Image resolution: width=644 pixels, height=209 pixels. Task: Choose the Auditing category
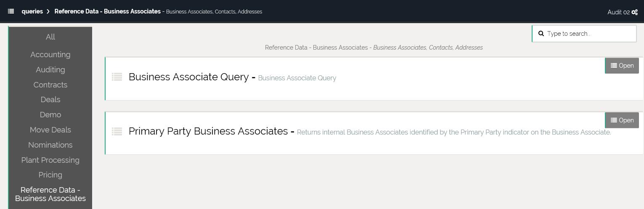point(50,70)
